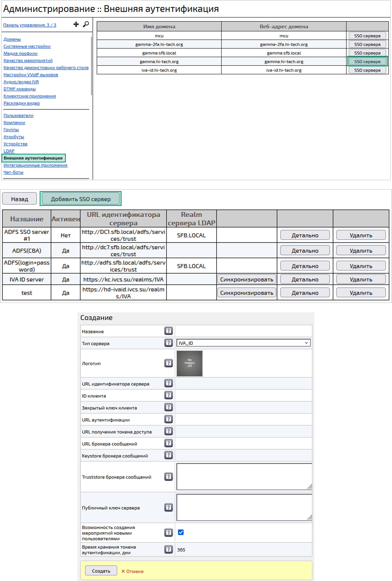Viewport: 392px width, 581px height.
Task: Click Синхронизировать for IVA ID server row
Action: (247, 279)
